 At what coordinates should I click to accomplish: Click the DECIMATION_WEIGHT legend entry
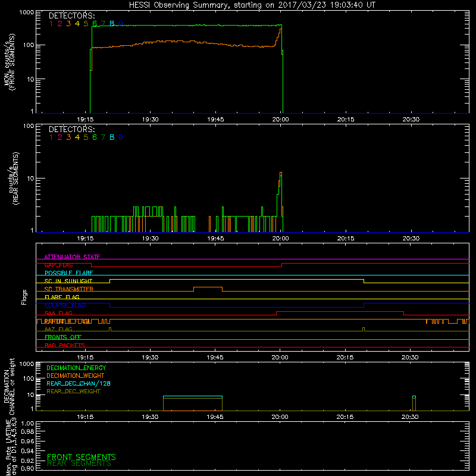76,376
